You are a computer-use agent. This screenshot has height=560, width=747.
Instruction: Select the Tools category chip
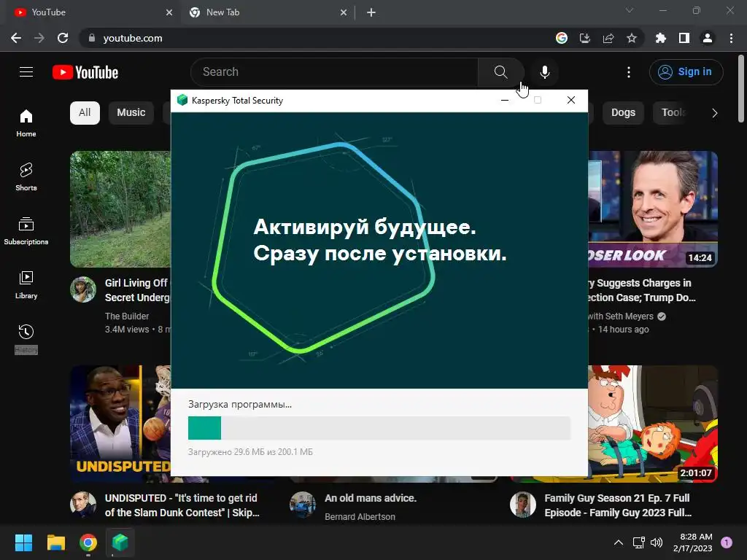673,113
